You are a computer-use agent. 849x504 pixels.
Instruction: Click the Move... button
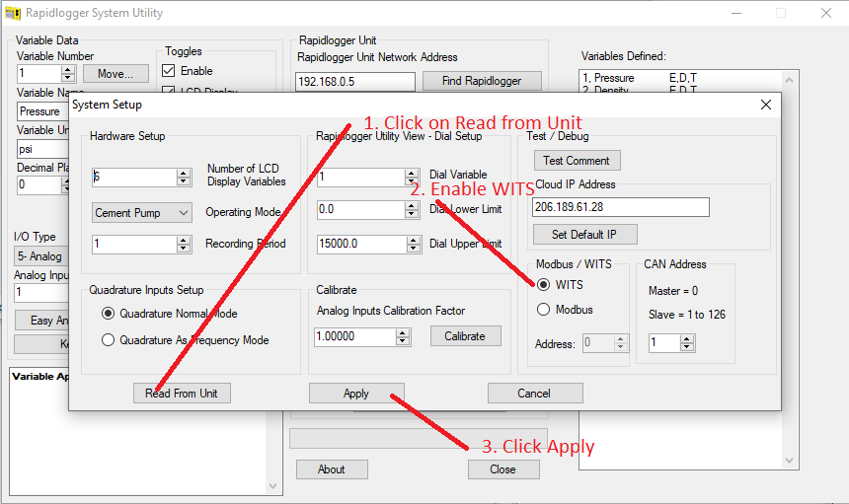pyautogui.click(x=116, y=74)
